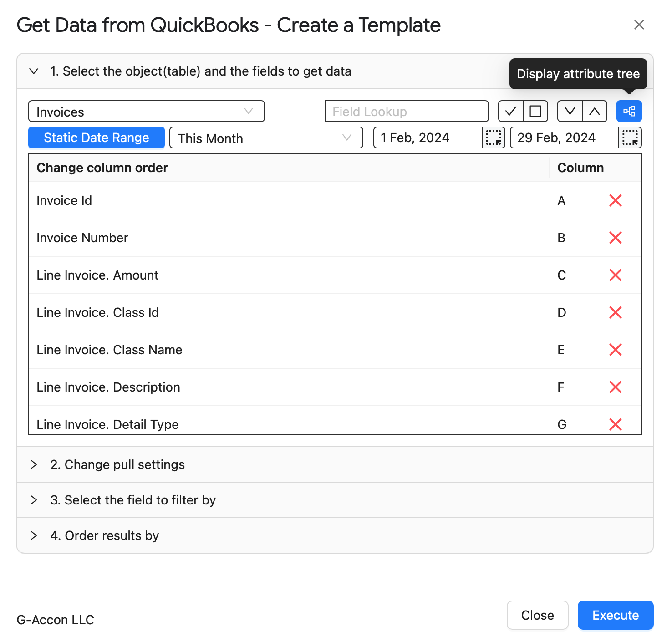Deselect all fields with empty square icon
The image size is (672, 642).
click(535, 111)
